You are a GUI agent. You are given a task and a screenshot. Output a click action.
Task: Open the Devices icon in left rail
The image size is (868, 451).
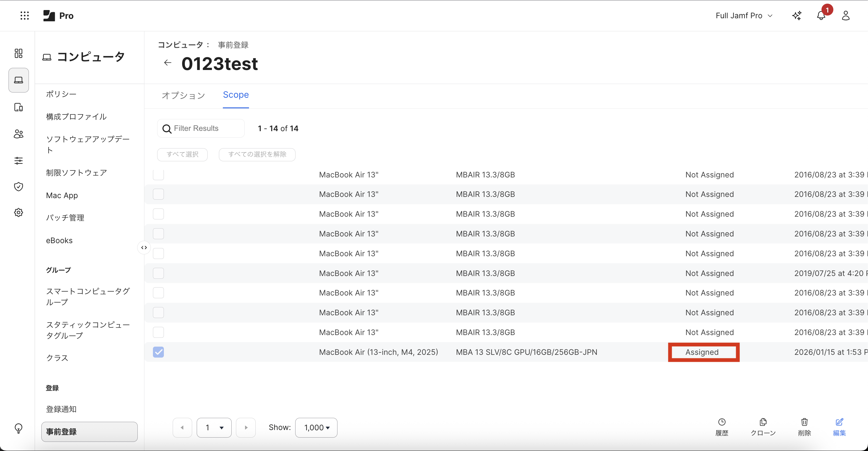(x=19, y=107)
